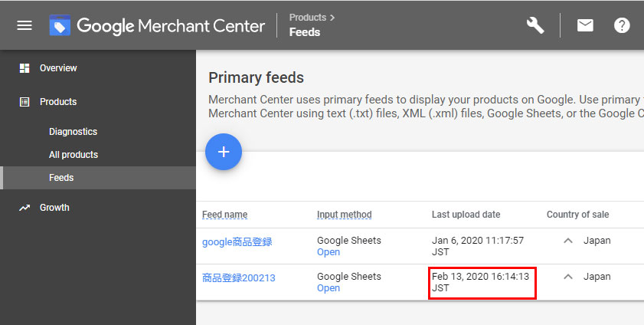Click the Primary feeds heading
644x325 pixels.
coord(256,77)
